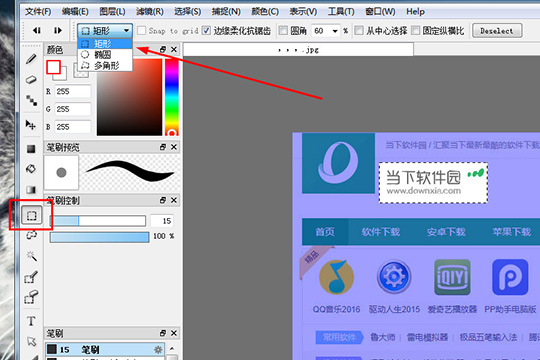Select the Lasso selection tool
Viewport: 540px width, 360px height.
tap(31, 236)
